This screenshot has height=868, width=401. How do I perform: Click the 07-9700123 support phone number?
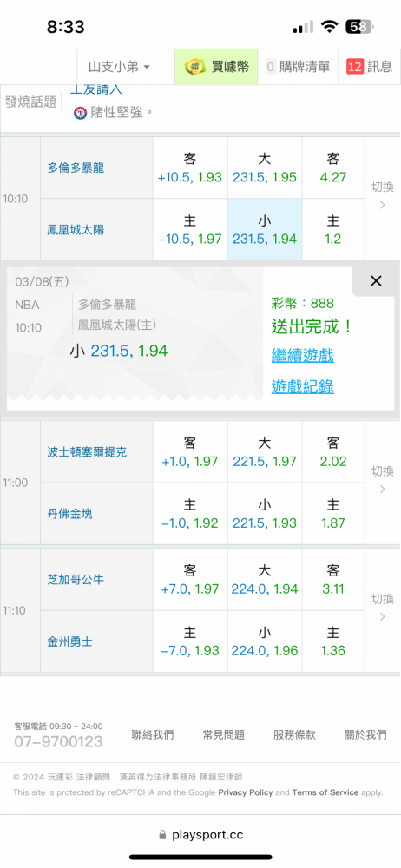(58, 742)
